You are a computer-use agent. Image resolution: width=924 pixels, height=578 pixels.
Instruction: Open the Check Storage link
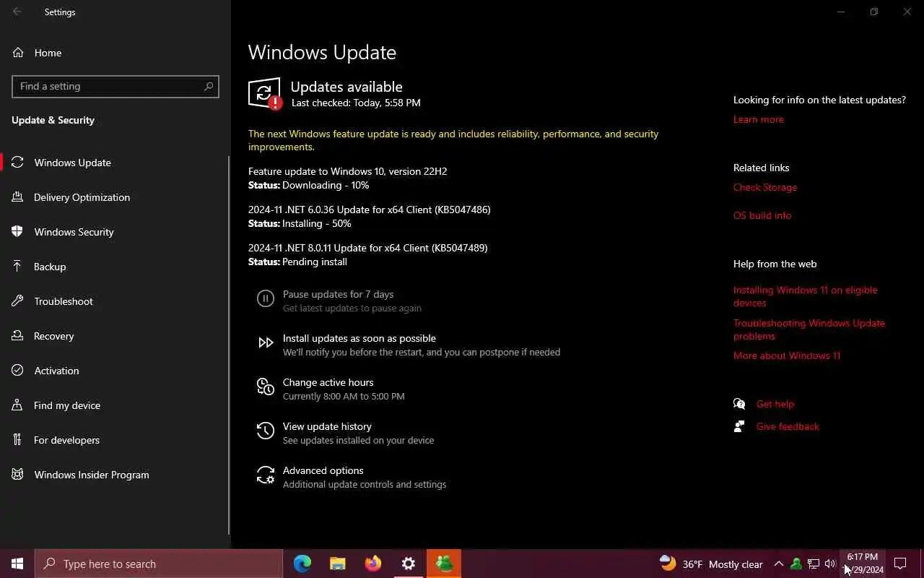pos(765,187)
